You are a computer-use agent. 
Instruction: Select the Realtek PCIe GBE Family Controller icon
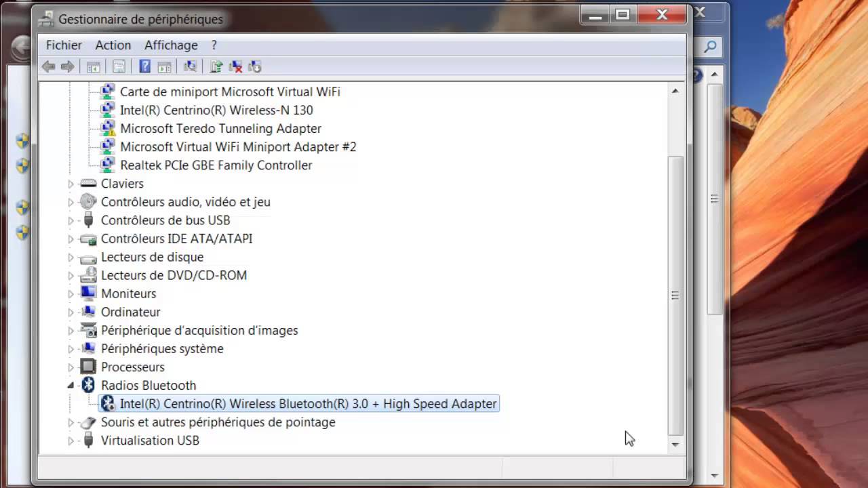tap(108, 165)
